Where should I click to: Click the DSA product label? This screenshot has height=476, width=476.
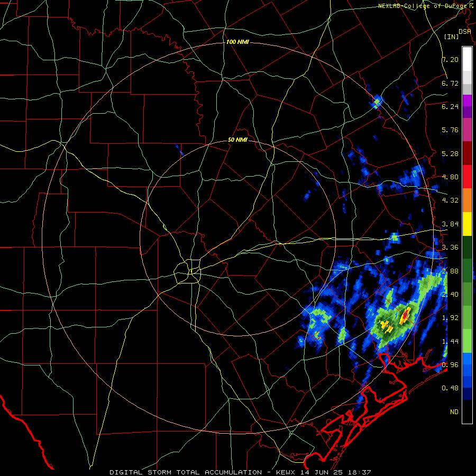464,31
